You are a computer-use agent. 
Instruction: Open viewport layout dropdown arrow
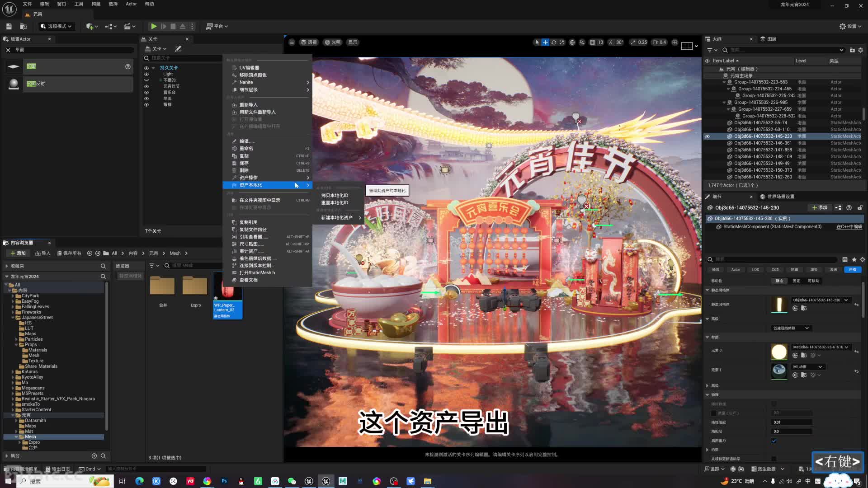696,46
